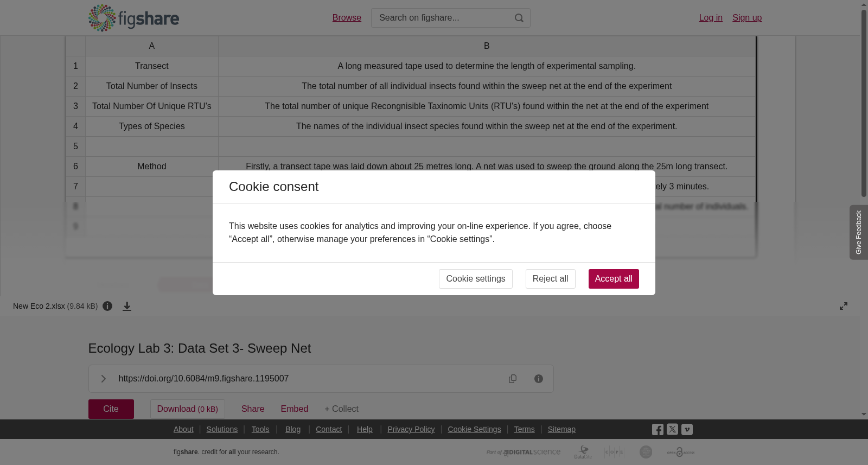The height and width of the screenshot is (465, 868).
Task: Click the search magnifier icon
Action: pos(519,18)
